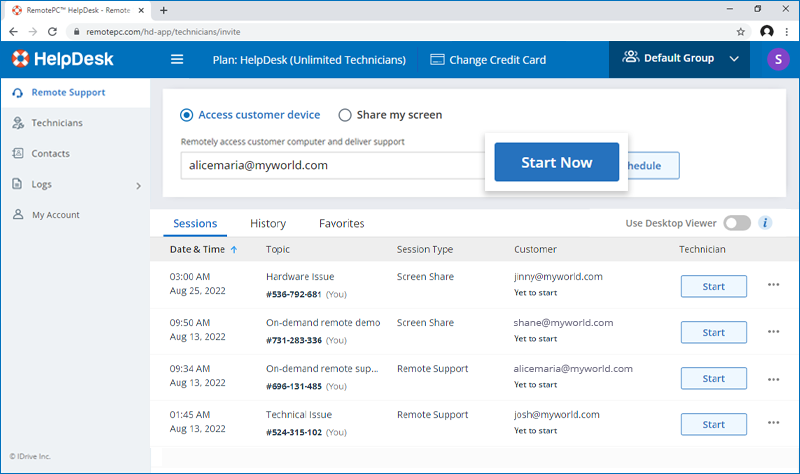The image size is (800, 474).
Task: Enable the Use Desktop Viewer toggle
Action: [x=736, y=223]
